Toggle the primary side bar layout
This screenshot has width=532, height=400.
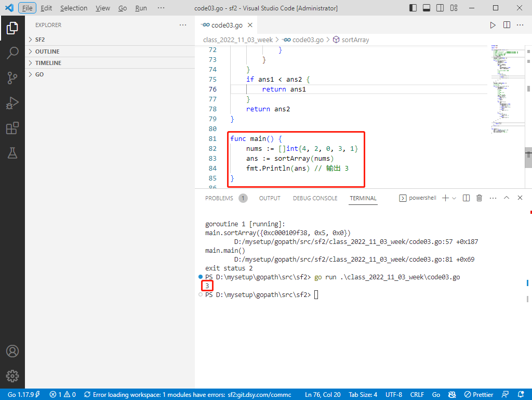point(413,8)
